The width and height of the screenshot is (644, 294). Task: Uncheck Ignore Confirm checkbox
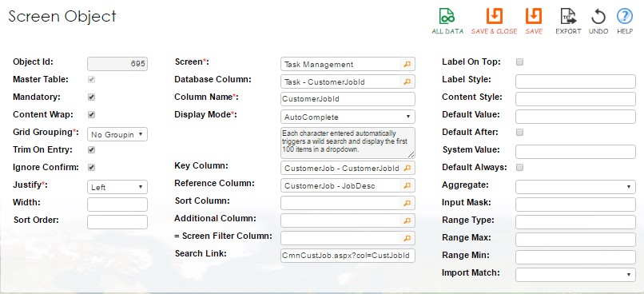coord(92,168)
